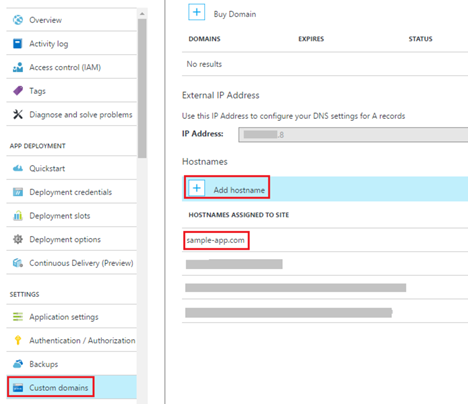Click the plus icon next to Buy Domain
The height and width of the screenshot is (404, 468).
pos(197,12)
